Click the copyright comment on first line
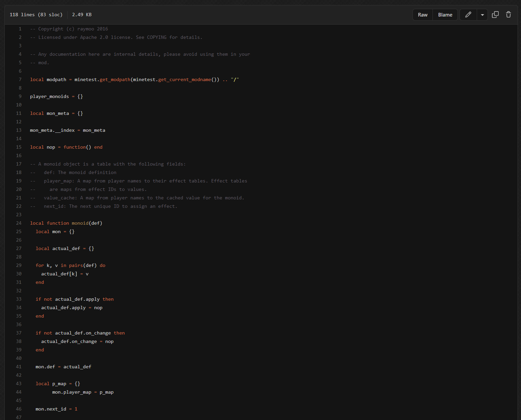 click(69, 29)
